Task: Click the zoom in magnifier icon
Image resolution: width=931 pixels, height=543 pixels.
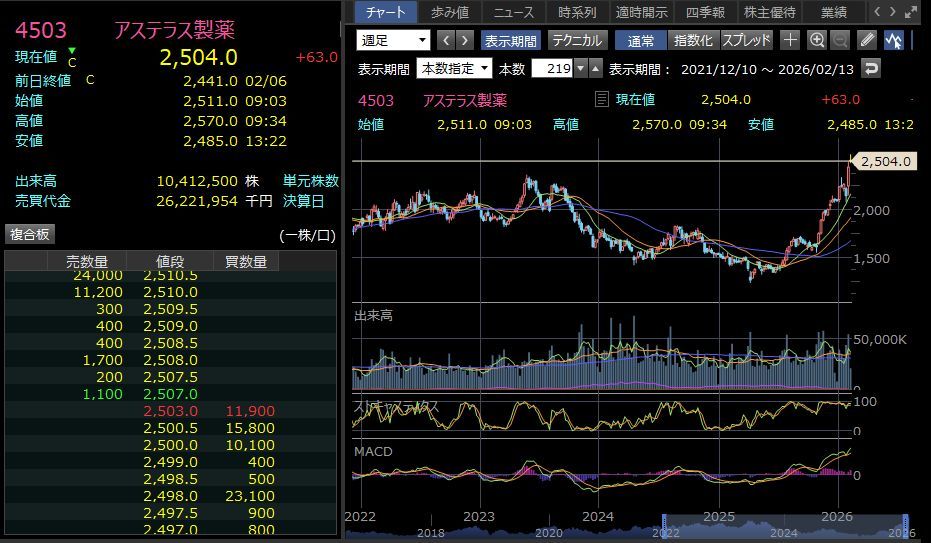Action: (x=817, y=40)
